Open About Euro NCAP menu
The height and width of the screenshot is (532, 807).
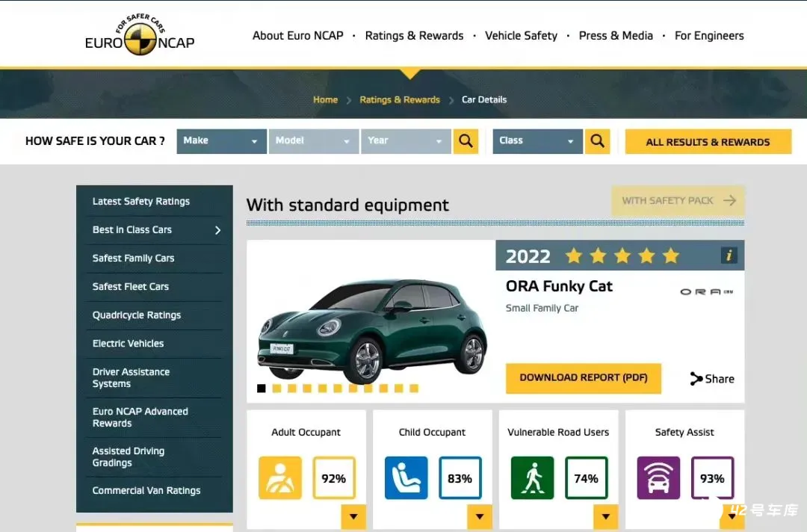[x=297, y=36]
